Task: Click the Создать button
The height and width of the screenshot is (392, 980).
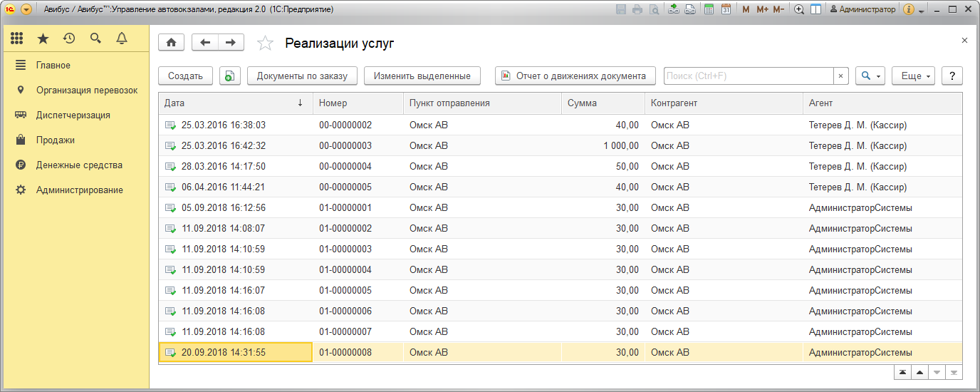Action: point(185,76)
